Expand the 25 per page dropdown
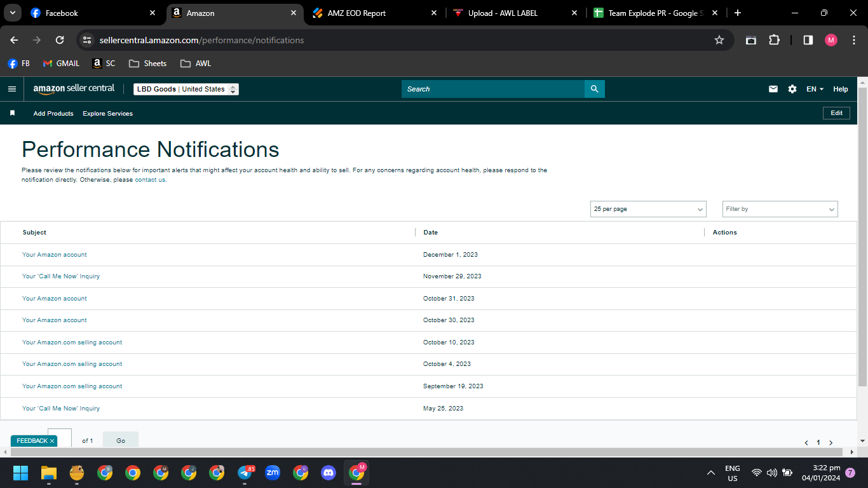Screen dimensions: 868x488 (648, 209)
